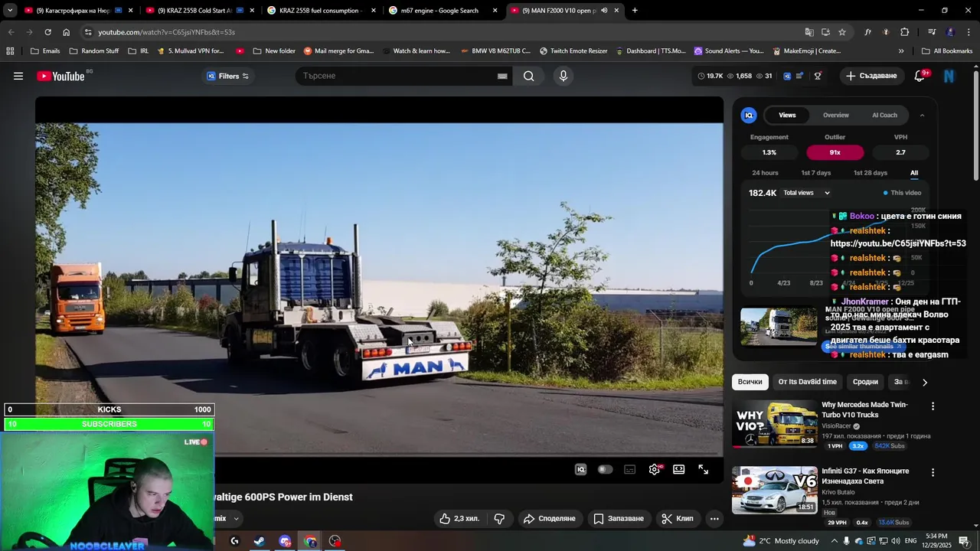Click the Outlier 91x score pill
Image resolution: width=980 pixels, height=551 pixels.
click(x=835, y=152)
